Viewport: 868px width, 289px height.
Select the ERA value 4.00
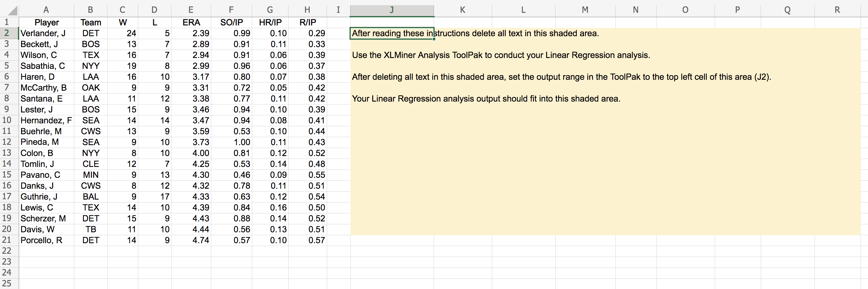pyautogui.click(x=191, y=153)
